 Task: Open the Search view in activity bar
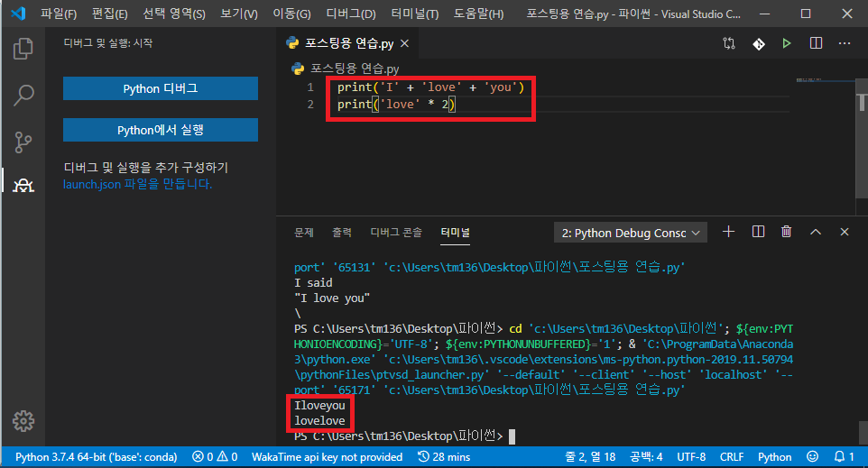tap(23, 96)
